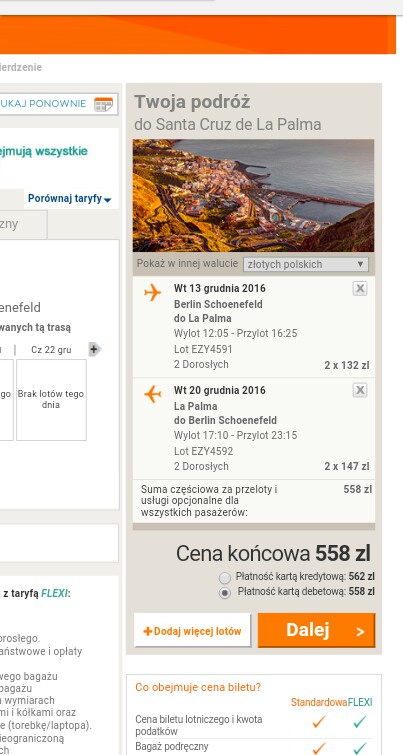The width and height of the screenshot is (403, 755).
Task: Click the FLEXI column header
Action: click(x=360, y=703)
